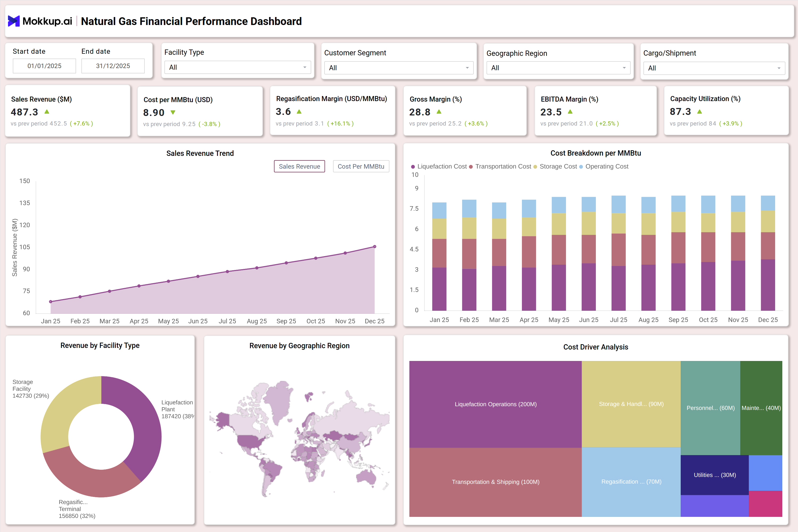Click the Dec 25 point on revenue line
This screenshot has width=798, height=532.
pyautogui.click(x=375, y=247)
